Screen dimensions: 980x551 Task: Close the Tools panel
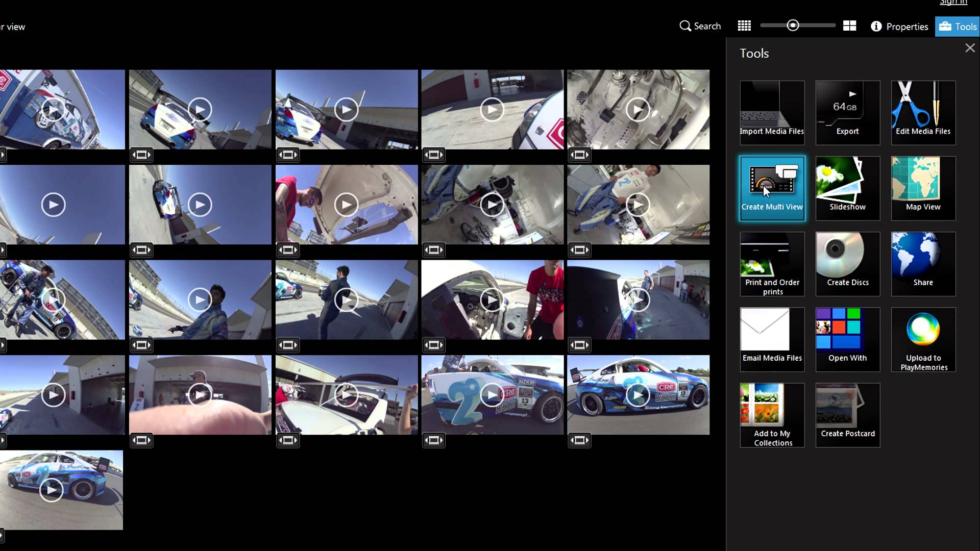click(x=970, y=48)
